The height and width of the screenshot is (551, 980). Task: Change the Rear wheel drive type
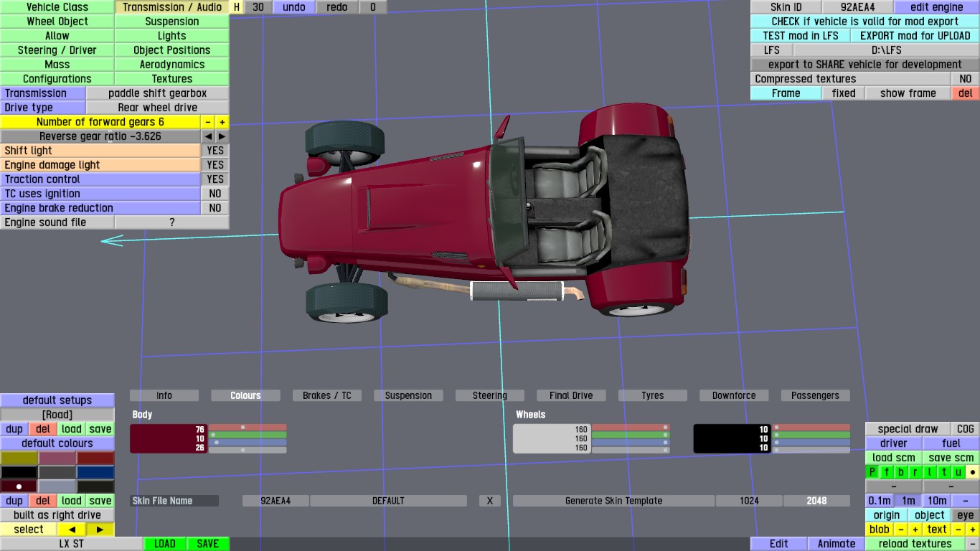(x=157, y=108)
